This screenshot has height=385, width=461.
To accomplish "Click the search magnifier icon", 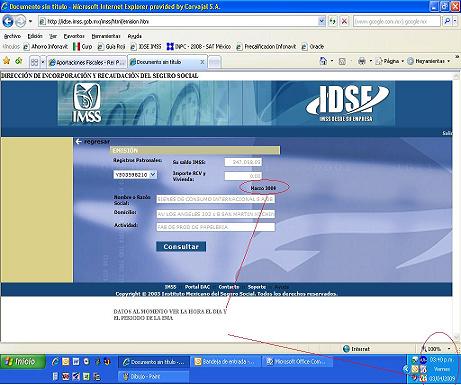I will (447, 21).
